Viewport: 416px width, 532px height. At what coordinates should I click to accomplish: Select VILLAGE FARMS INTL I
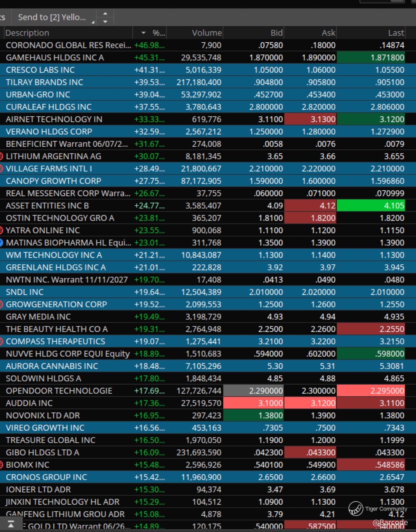click(x=49, y=169)
